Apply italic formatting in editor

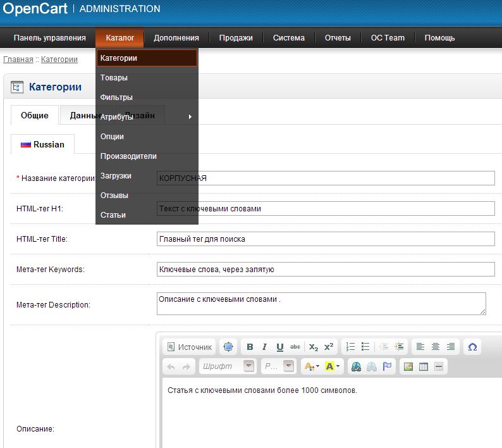[264, 347]
